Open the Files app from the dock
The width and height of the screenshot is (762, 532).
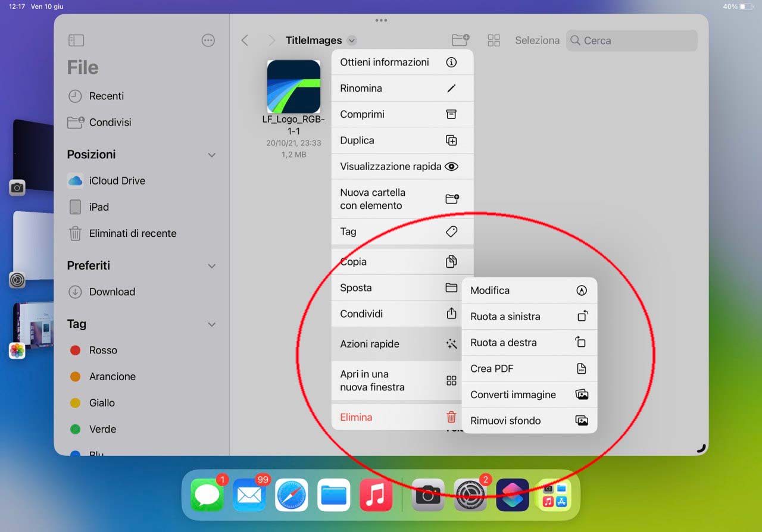pyautogui.click(x=334, y=495)
